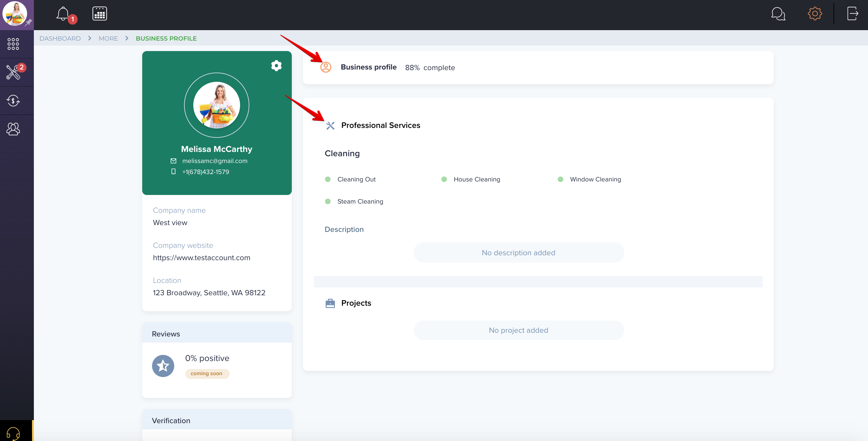The width and height of the screenshot is (868, 441).
Task: Go to MORE breadcrumb
Action: point(108,38)
